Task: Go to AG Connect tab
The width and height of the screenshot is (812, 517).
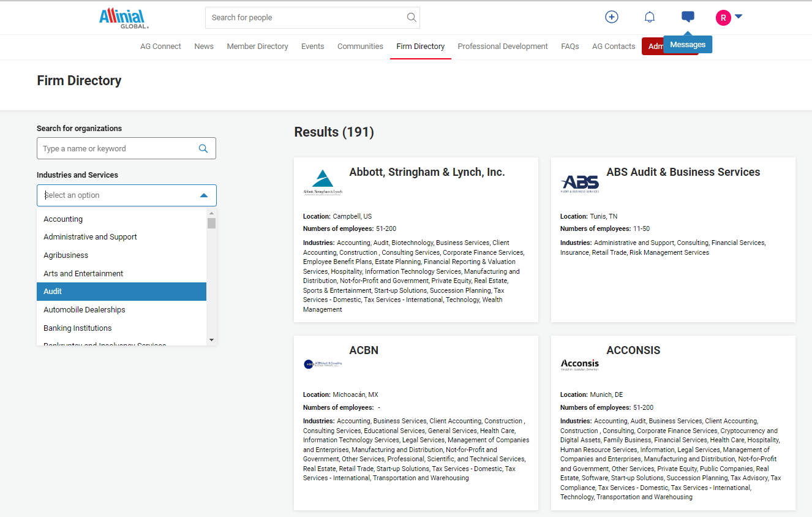Action: coord(160,47)
